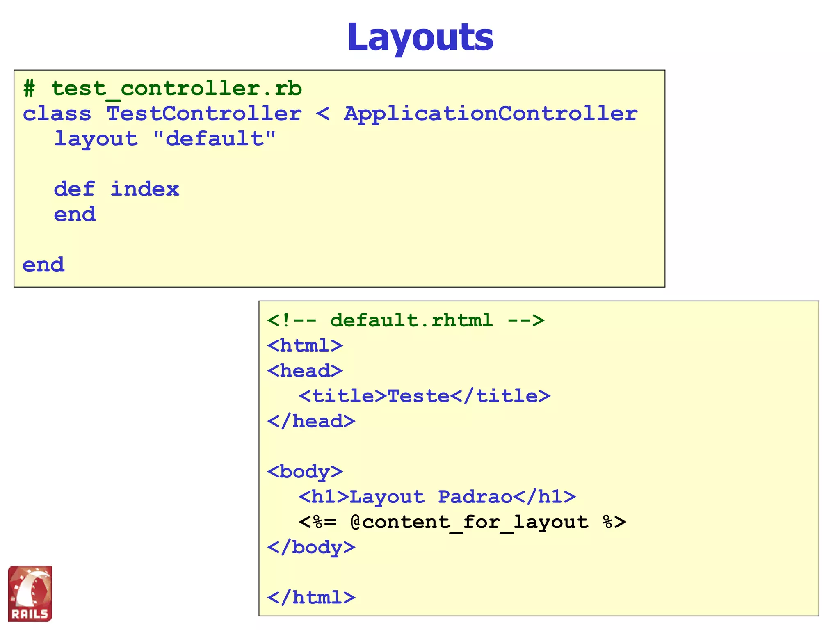Click the '<h1>Layout Padrao</h1>' line

(437, 497)
